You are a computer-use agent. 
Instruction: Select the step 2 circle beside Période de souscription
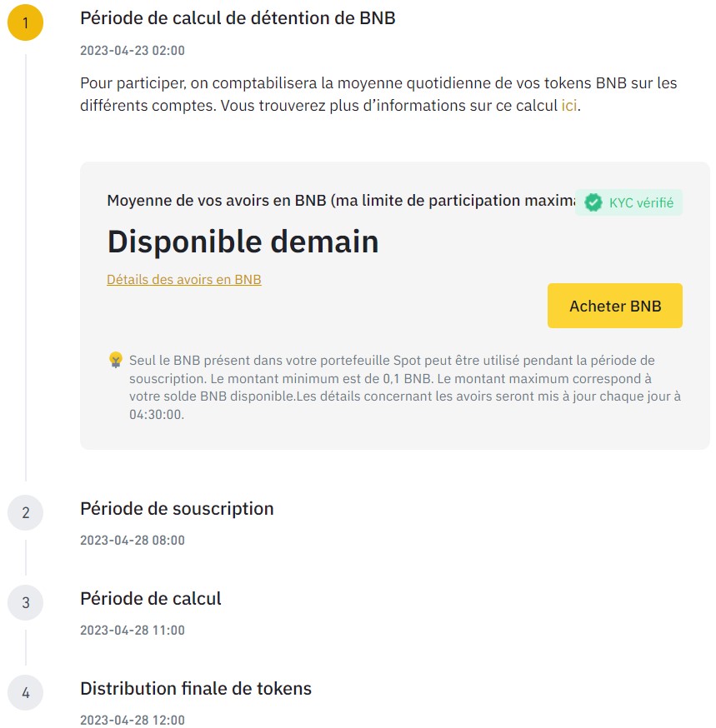click(25, 512)
